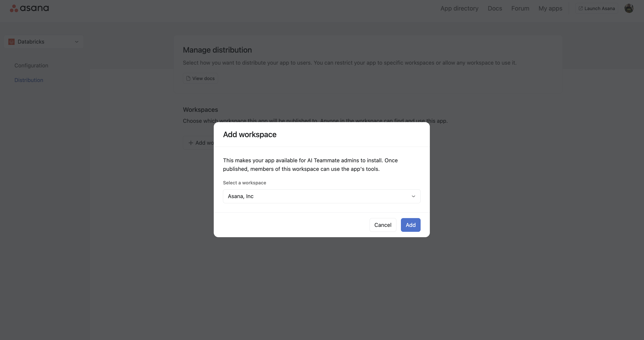Open the user profile avatar
The width and height of the screenshot is (644, 340).
tap(629, 8)
